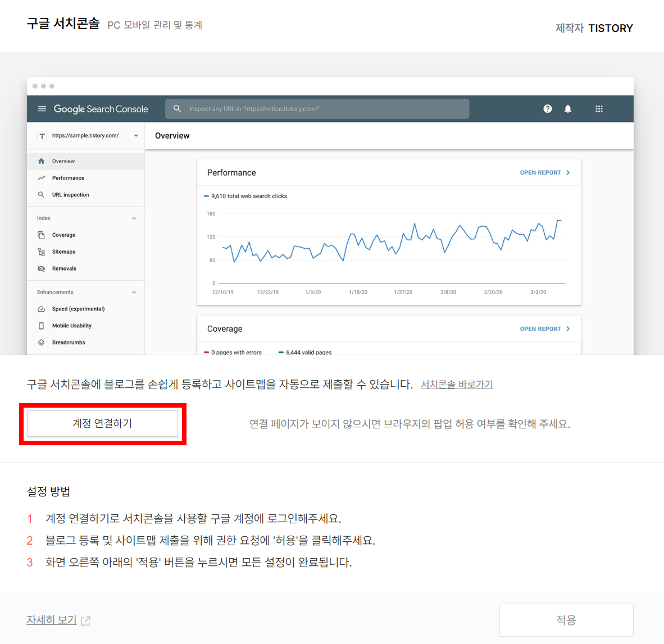
Task: Select Mobile Usability in the sidebar
Action: pyautogui.click(x=85, y=326)
